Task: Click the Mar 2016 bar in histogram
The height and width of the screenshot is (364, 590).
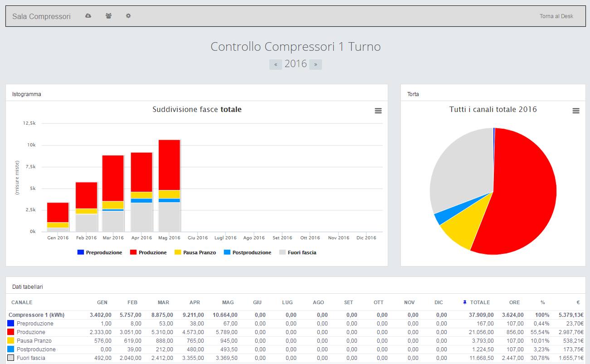Action: click(113, 194)
